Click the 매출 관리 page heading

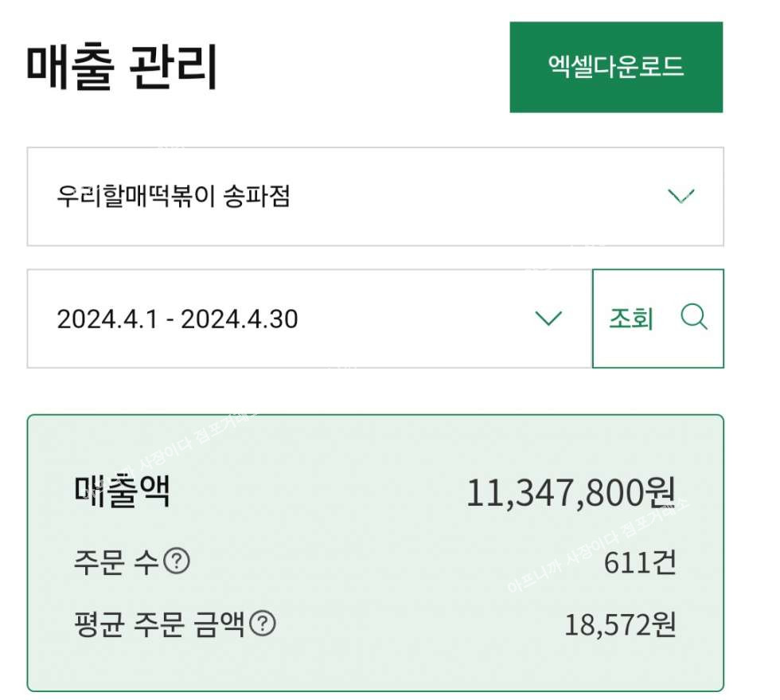click(x=122, y=68)
